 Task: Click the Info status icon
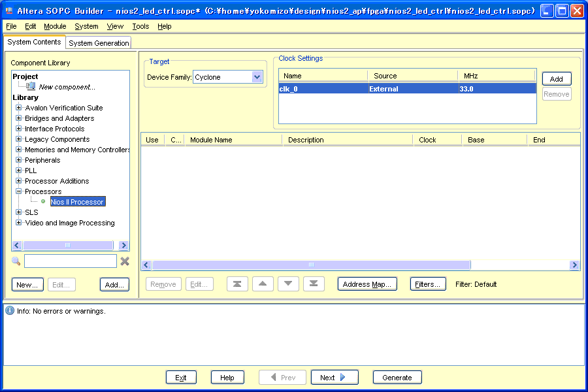(x=10, y=310)
